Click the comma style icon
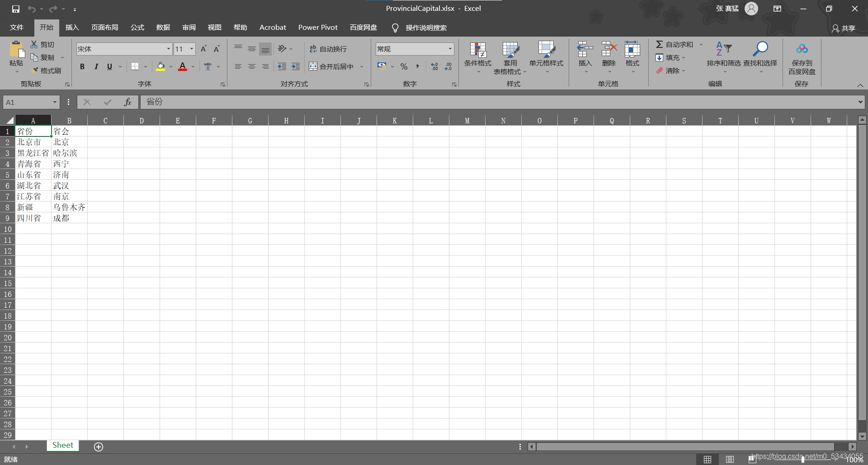868x465 pixels. click(x=417, y=66)
